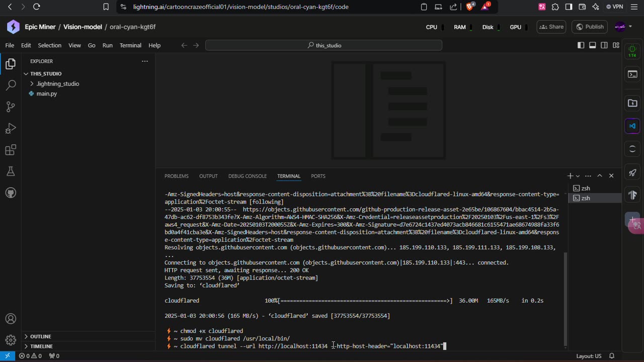Open terminal panel more actions ellipsis
Image resolution: width=644 pixels, height=362 pixels.
[x=588, y=176]
